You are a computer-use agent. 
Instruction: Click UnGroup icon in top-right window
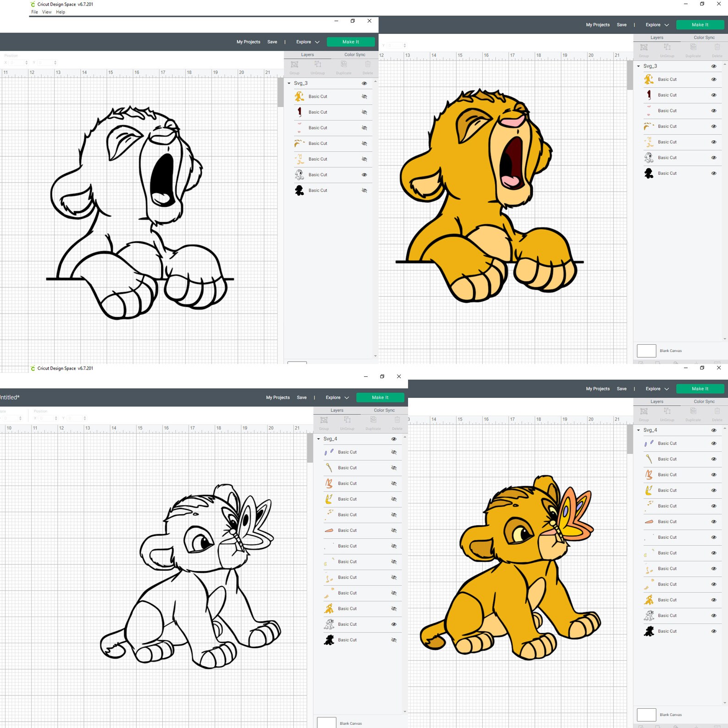(667, 47)
